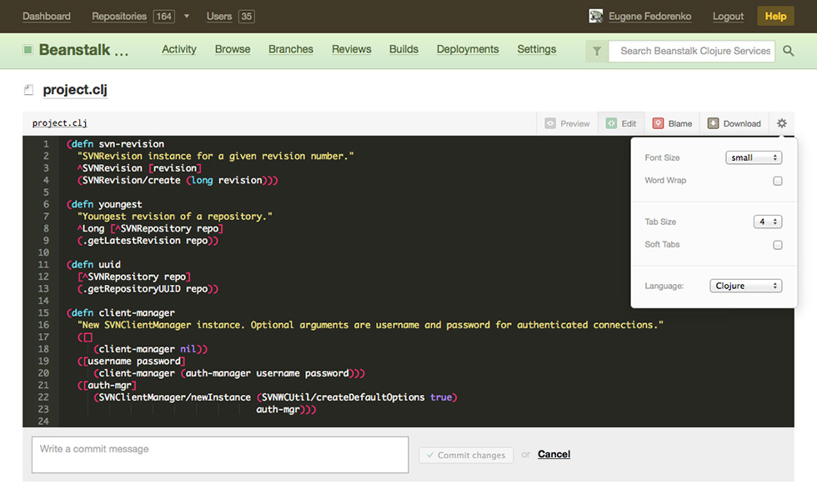Cancel the current edit

point(554,454)
